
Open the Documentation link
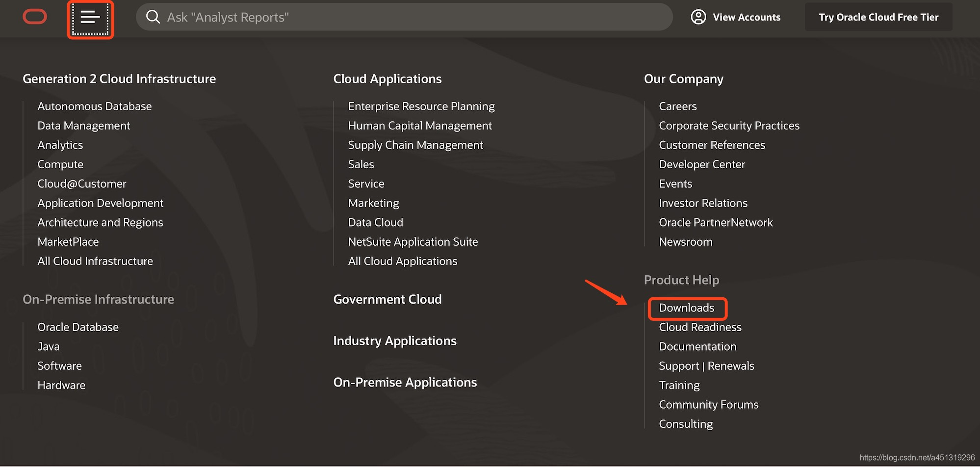[x=697, y=347]
